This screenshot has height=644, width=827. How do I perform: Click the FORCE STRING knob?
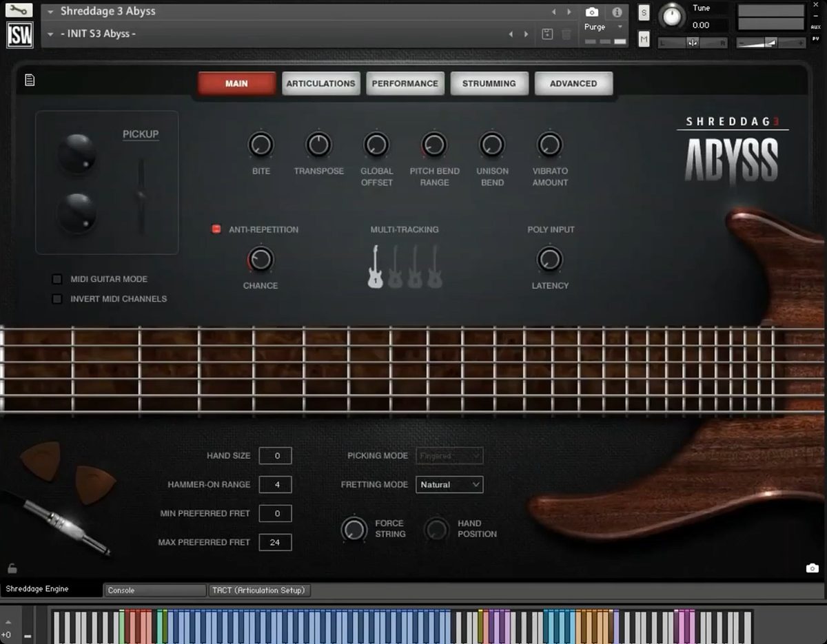354,529
